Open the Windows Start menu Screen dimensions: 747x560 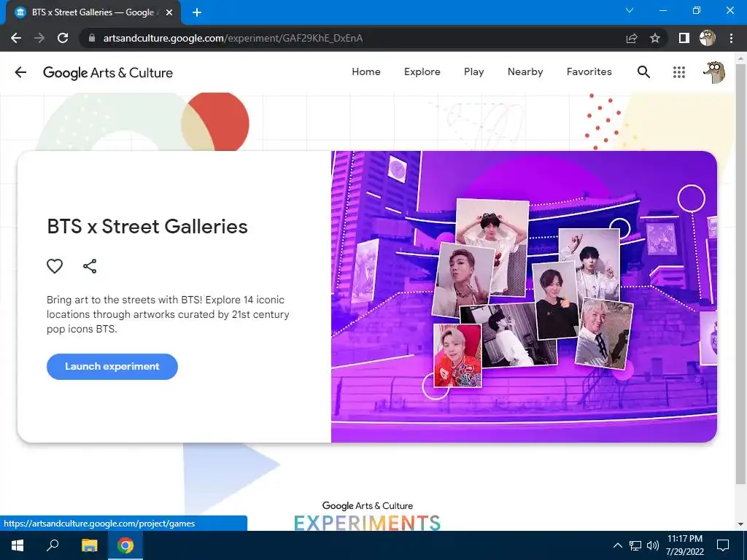coord(18,545)
